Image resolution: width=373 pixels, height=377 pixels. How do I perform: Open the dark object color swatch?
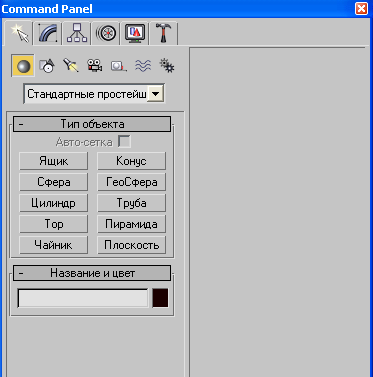click(x=160, y=298)
